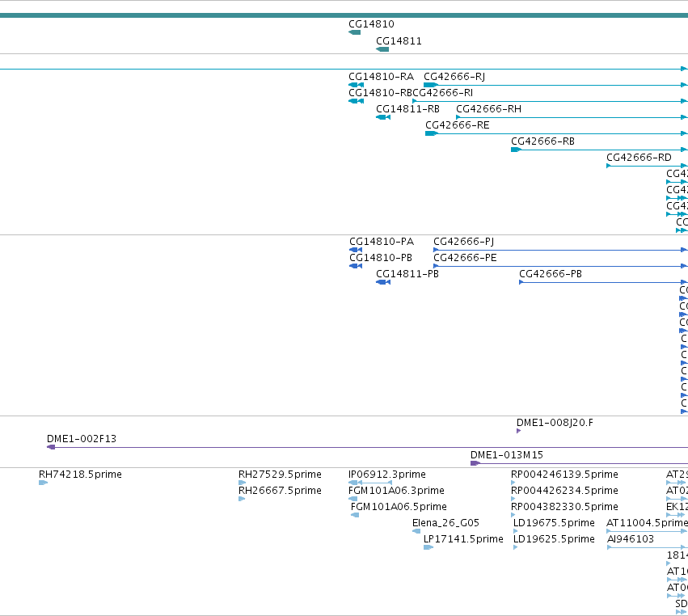The height and width of the screenshot is (616, 688).
Task: Select Elena_26_G05 EST label
Action: click(445, 523)
